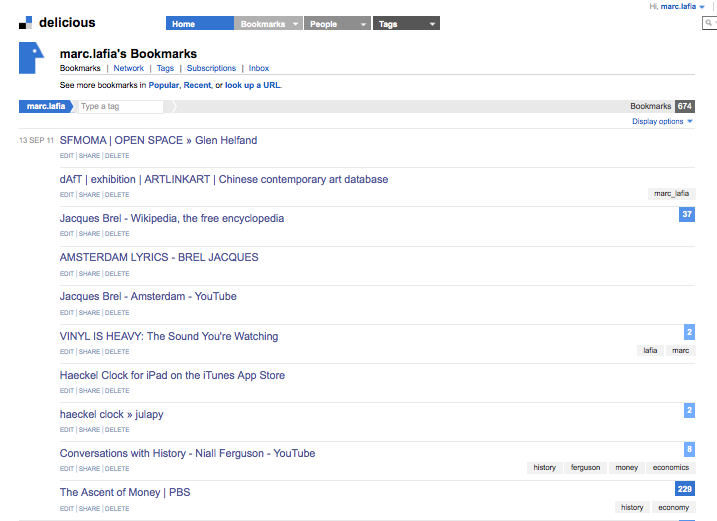Open haeckel clock » julapy bookmark
The height and width of the screenshot is (521, 717).
tap(111, 414)
